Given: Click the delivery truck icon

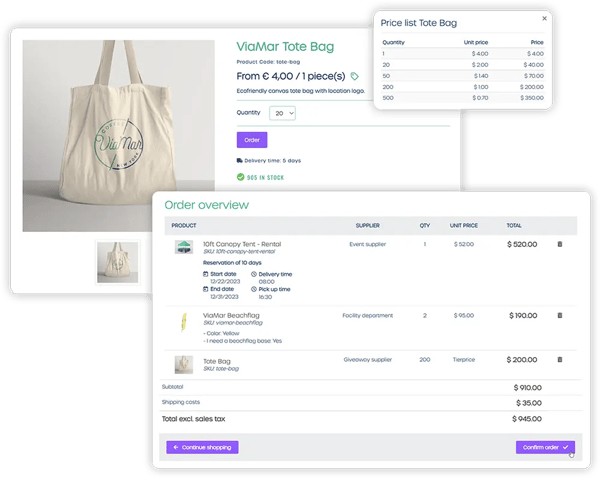Looking at the screenshot, I should pos(240,160).
